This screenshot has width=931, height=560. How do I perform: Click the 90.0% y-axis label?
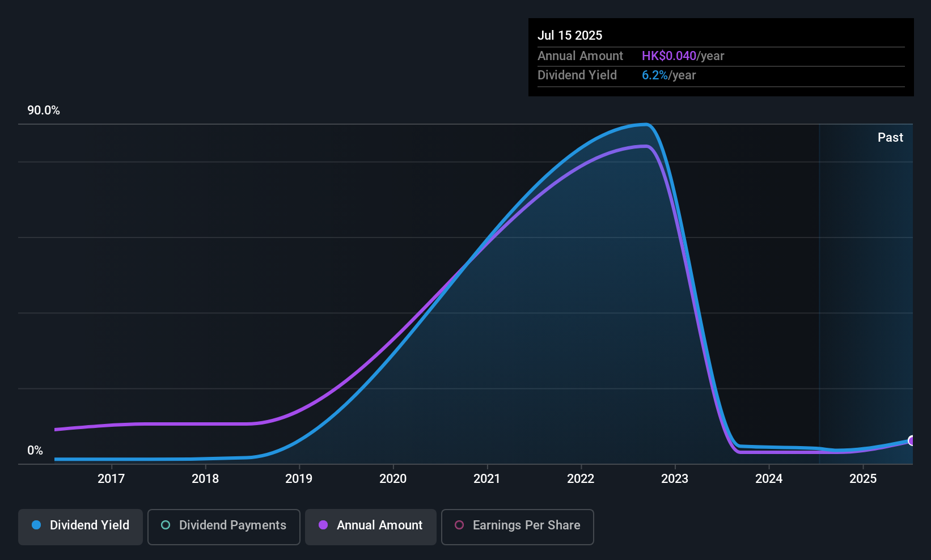(44, 111)
